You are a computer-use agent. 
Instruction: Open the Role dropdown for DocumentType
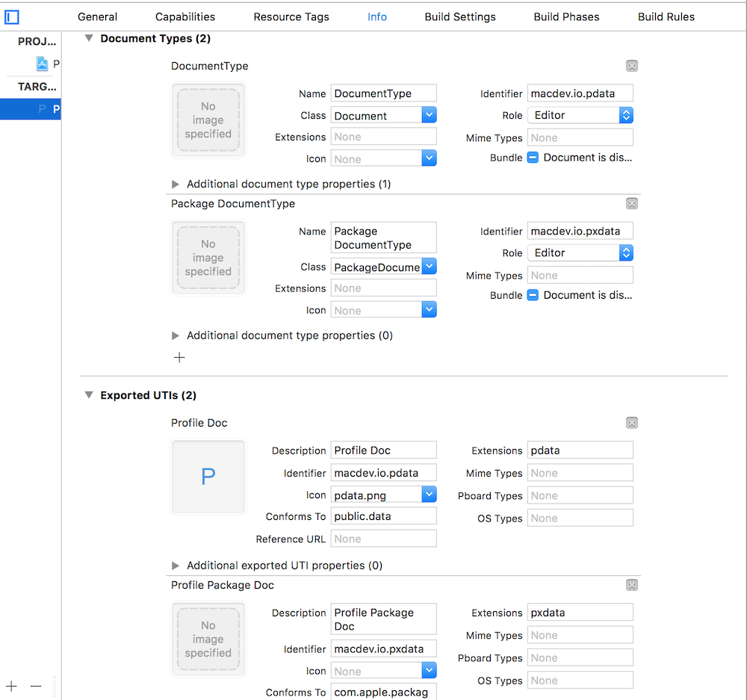pyautogui.click(x=626, y=115)
